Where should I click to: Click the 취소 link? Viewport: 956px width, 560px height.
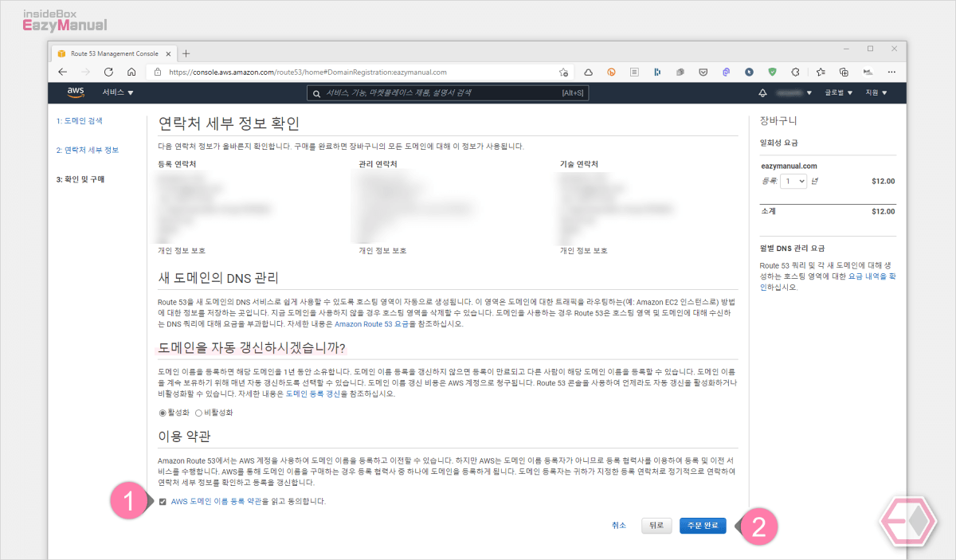tap(619, 526)
